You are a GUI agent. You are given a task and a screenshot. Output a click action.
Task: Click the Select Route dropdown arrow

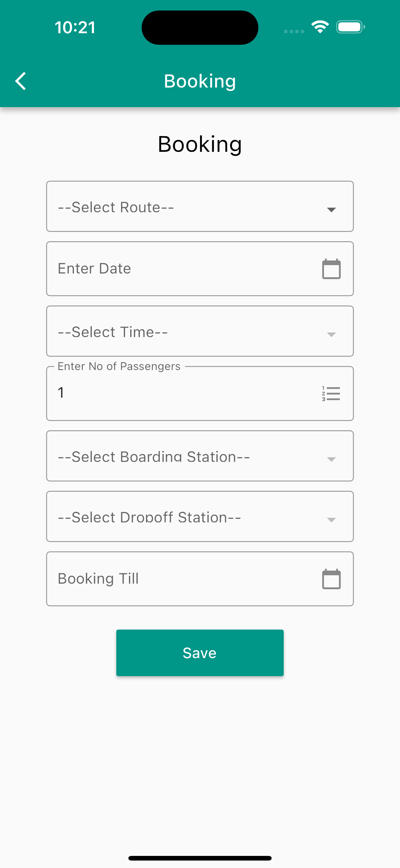click(331, 210)
